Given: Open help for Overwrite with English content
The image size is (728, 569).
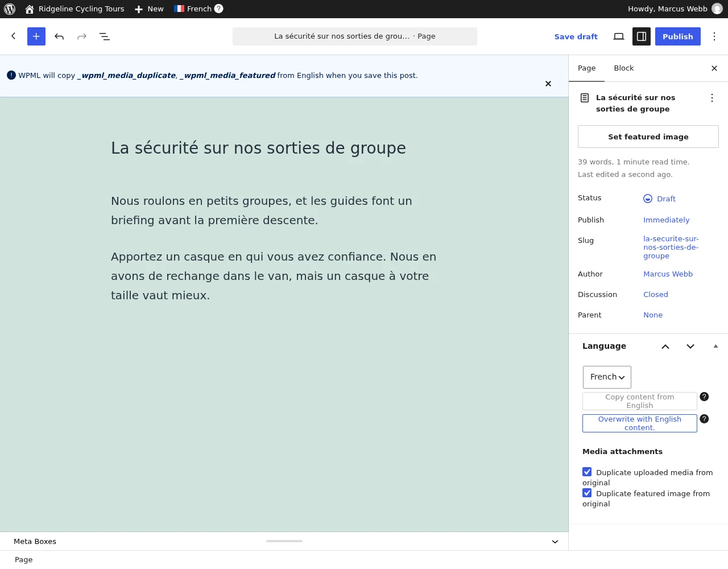Looking at the screenshot, I should coord(704,419).
